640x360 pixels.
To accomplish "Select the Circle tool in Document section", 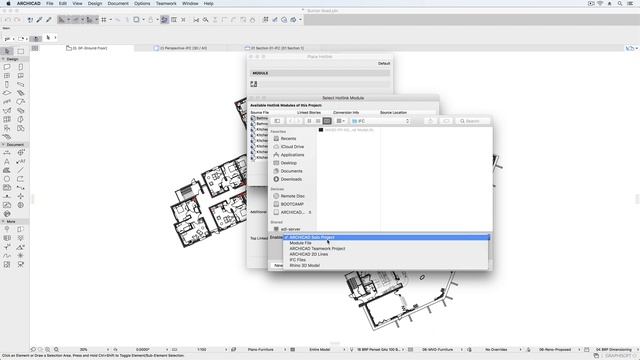I will click(x=7, y=179).
